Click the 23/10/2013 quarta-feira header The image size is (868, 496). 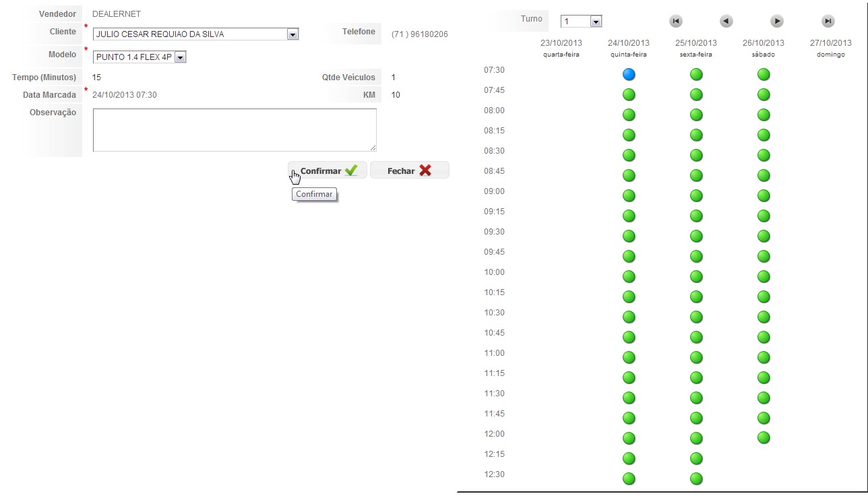(x=561, y=49)
